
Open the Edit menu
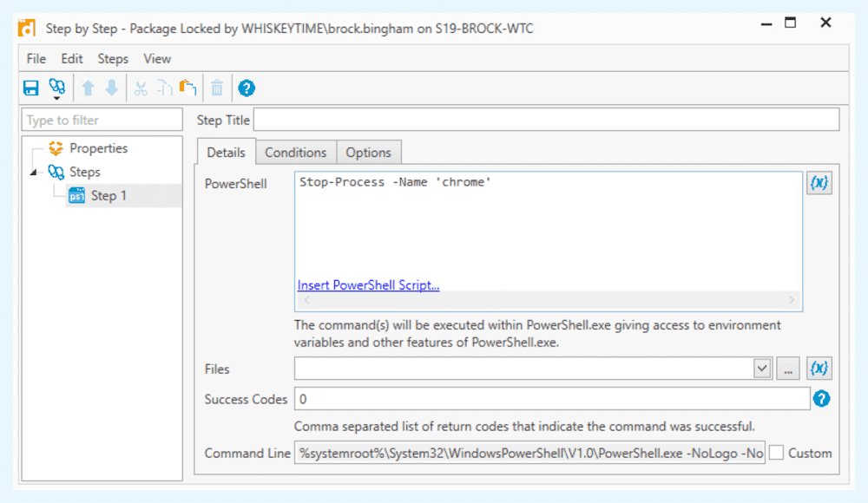click(71, 59)
